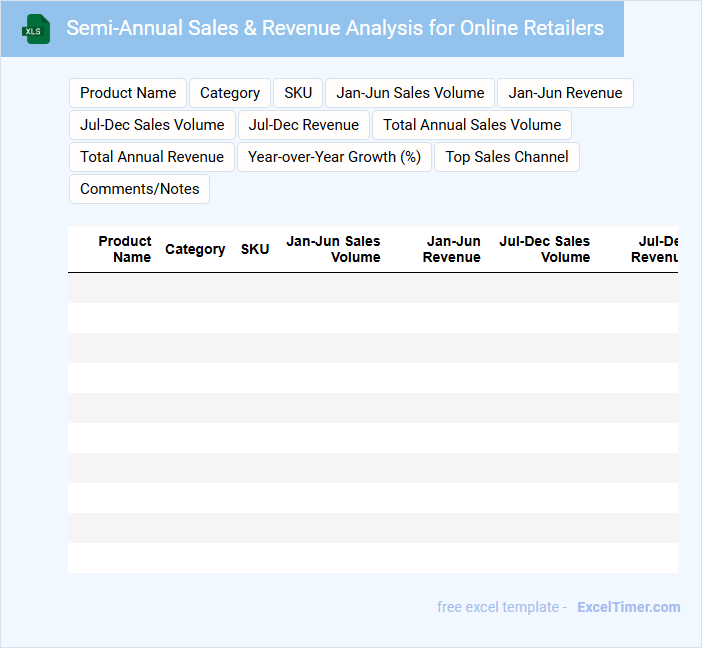
Task: Select the Total Annual Sales Volume tag
Action: (472, 125)
